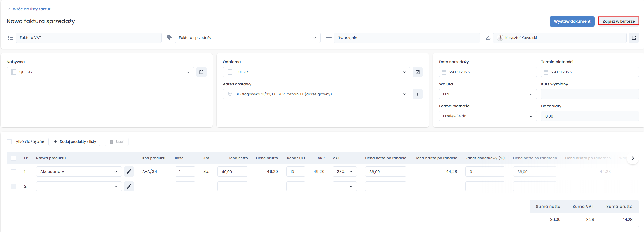Click the plus icon to add delivery address

pyautogui.click(x=417, y=94)
